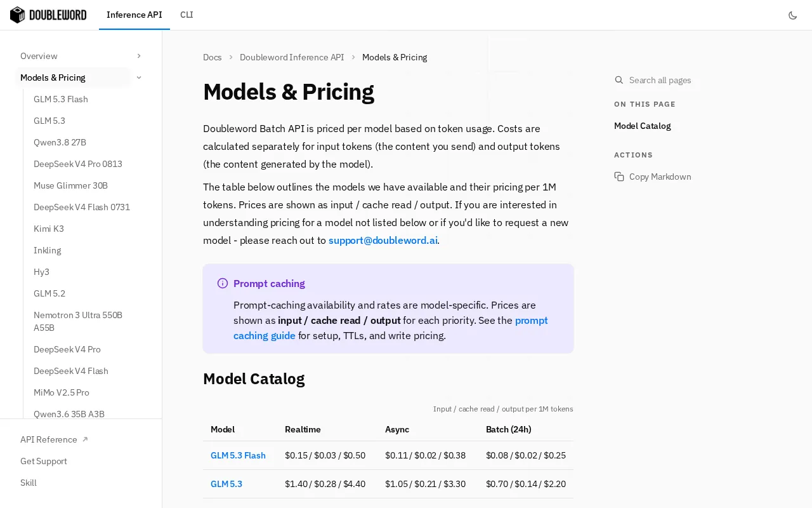Open Kimi K3 sidebar page
This screenshot has width=812, height=508.
[x=49, y=229]
